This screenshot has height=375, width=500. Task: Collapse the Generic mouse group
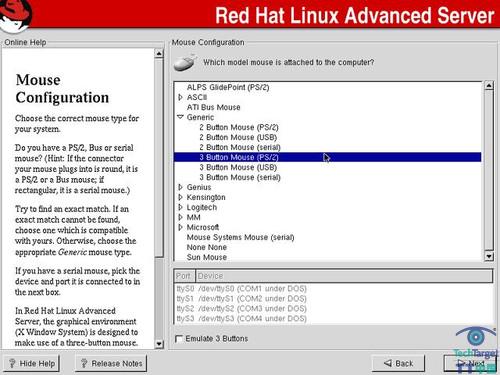coord(180,117)
